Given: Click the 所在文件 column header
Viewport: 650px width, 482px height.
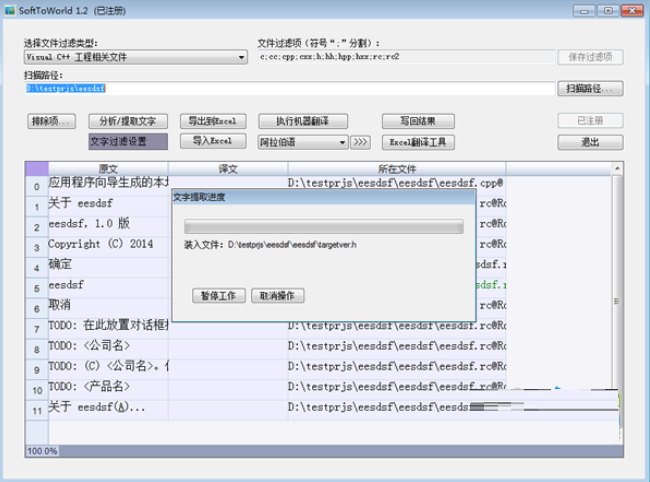Looking at the screenshot, I should point(397,169).
